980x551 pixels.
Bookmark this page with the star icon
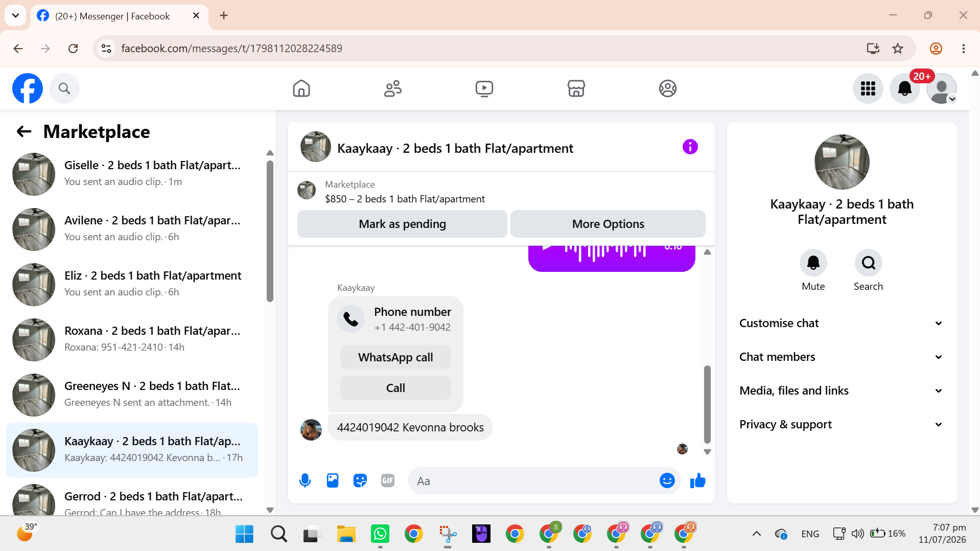pos(898,48)
